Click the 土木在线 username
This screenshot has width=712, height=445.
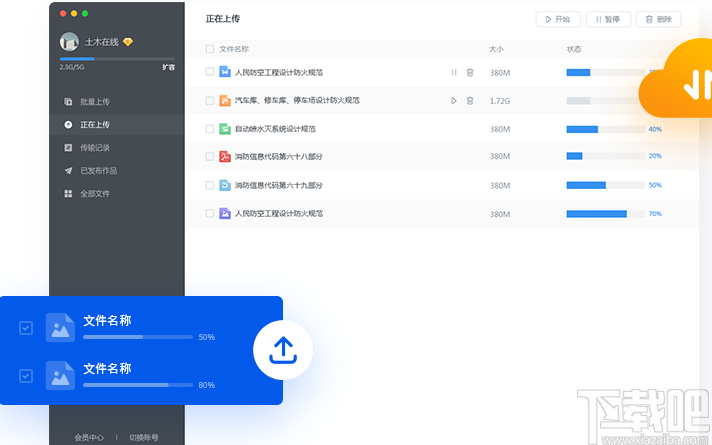point(102,42)
